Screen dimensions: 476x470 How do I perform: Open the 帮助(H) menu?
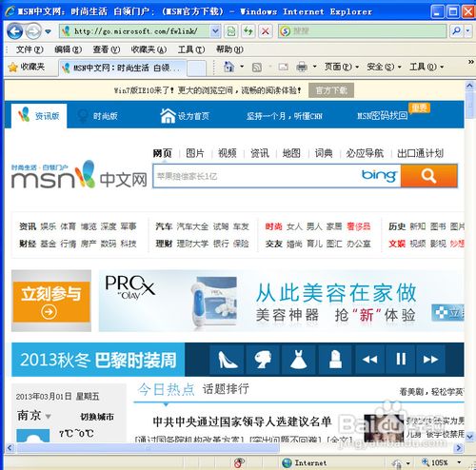click(229, 49)
